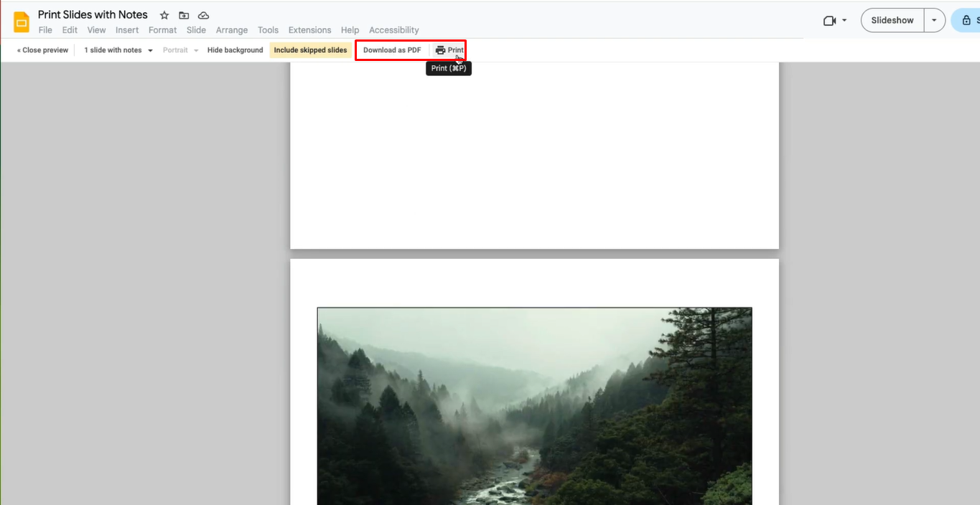Open the Help menu
The height and width of the screenshot is (505, 980).
[350, 30]
